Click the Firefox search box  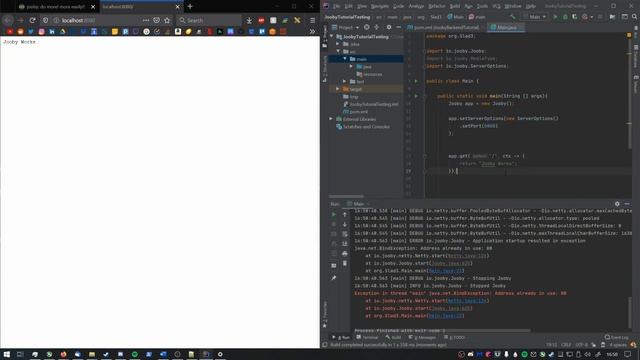point(209,20)
